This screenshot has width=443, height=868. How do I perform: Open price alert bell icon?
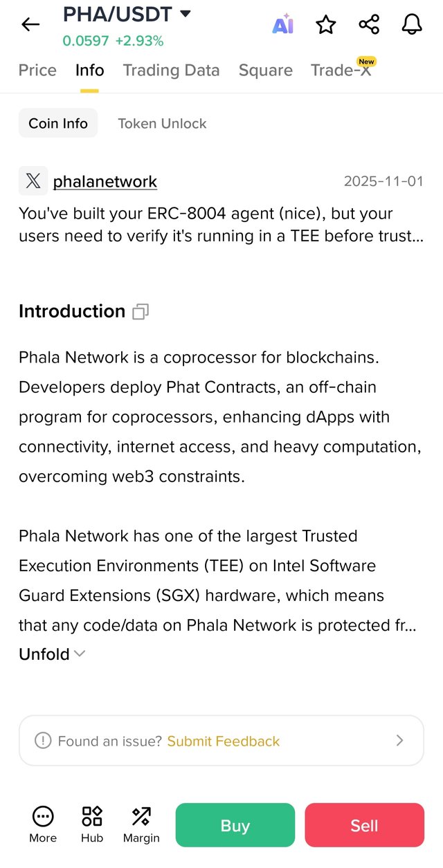[412, 25]
